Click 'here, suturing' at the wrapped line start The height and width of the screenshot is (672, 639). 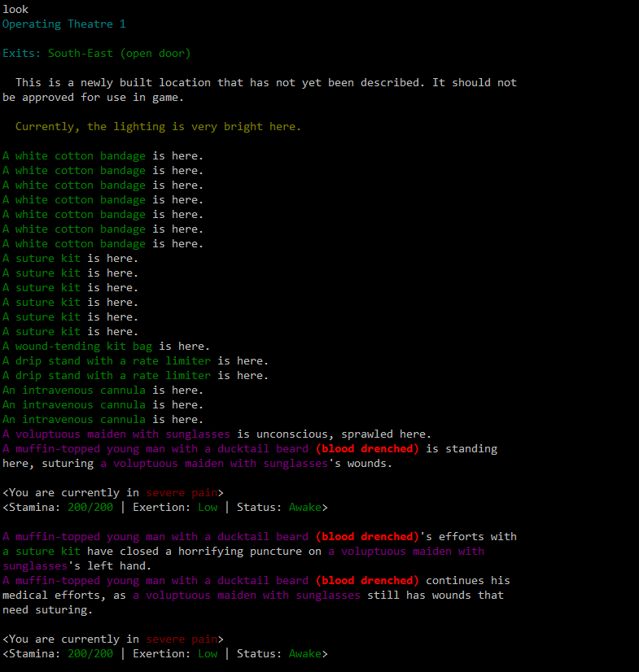[x=48, y=464]
